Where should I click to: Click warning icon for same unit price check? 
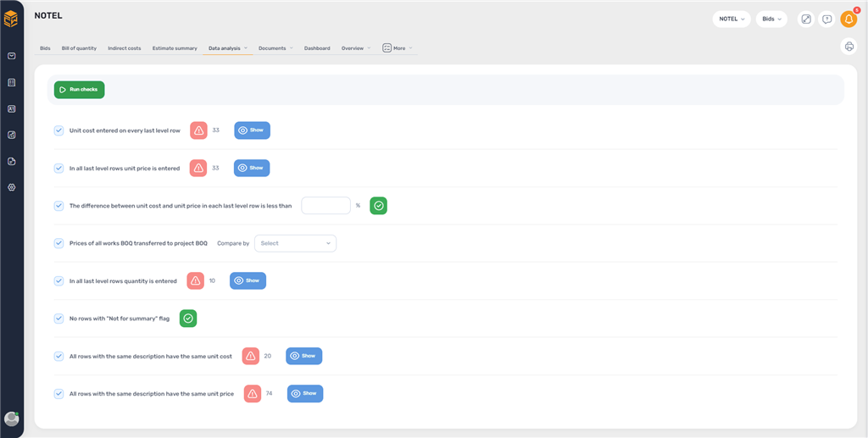[253, 394]
